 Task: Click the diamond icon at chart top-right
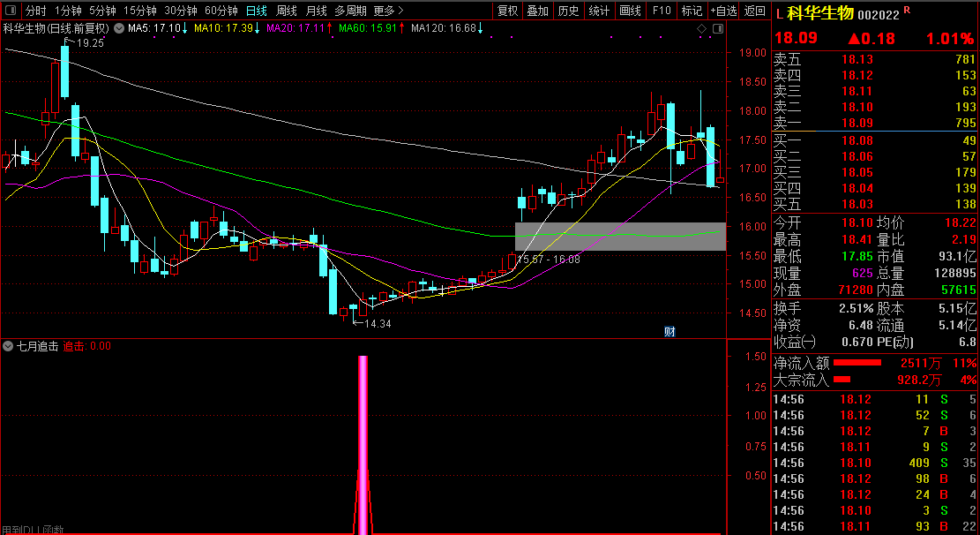[x=702, y=29]
